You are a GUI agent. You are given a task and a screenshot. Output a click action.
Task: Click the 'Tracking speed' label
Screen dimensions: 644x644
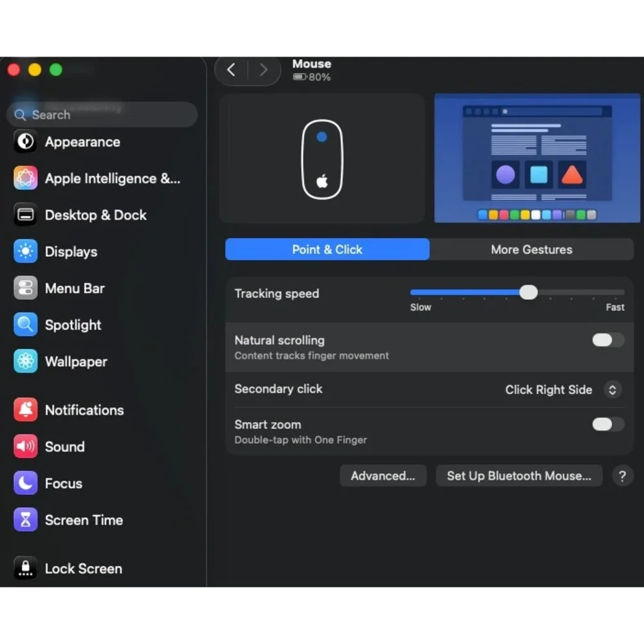point(277,294)
